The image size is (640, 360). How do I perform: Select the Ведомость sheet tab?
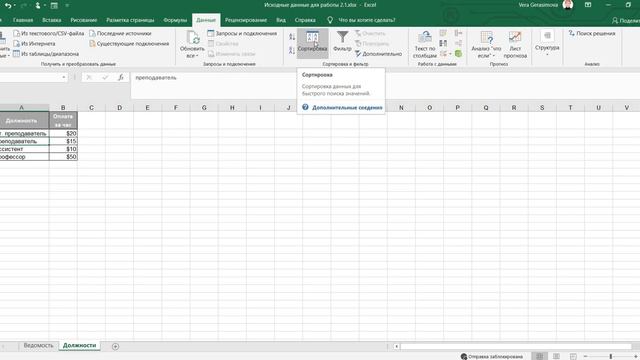(38, 345)
